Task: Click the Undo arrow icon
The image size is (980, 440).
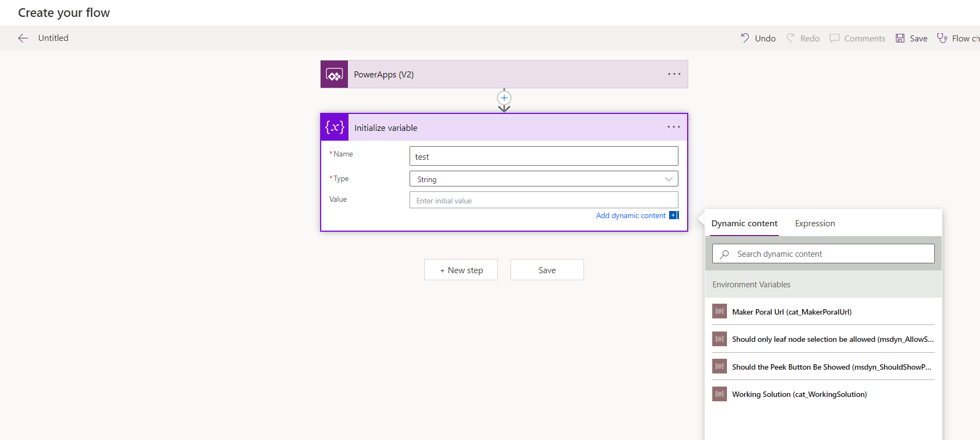Action: (745, 38)
